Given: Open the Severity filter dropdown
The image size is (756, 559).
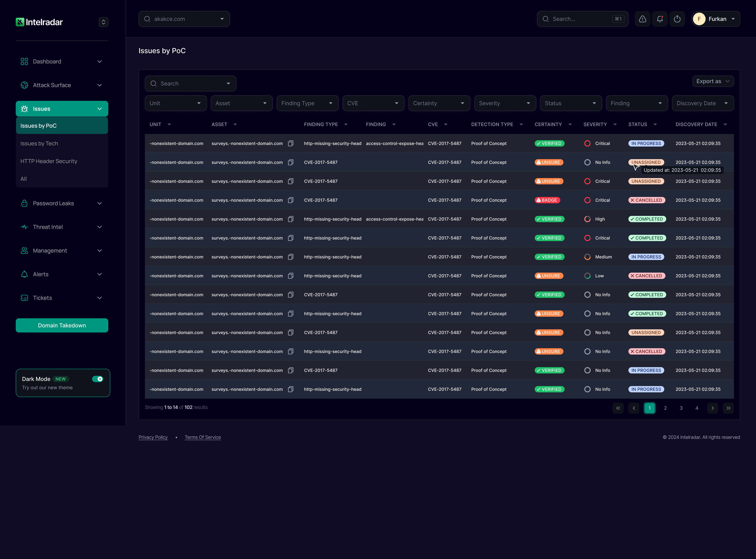Looking at the screenshot, I should point(505,103).
